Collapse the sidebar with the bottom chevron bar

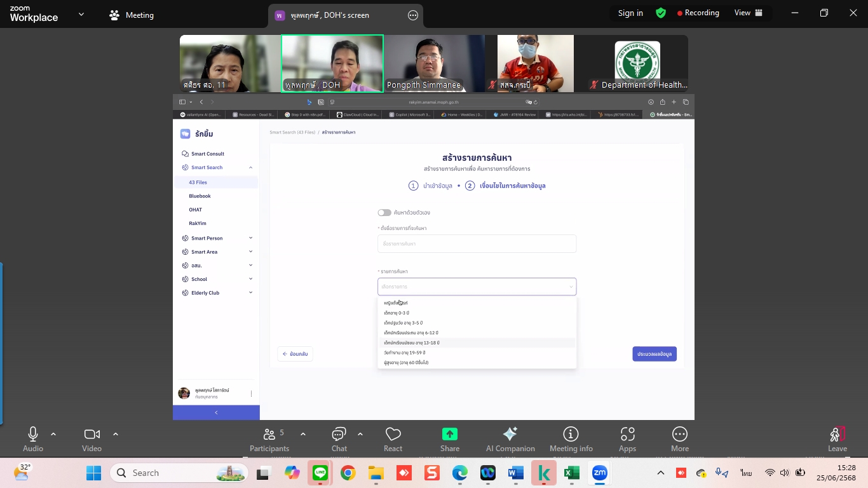pos(216,412)
